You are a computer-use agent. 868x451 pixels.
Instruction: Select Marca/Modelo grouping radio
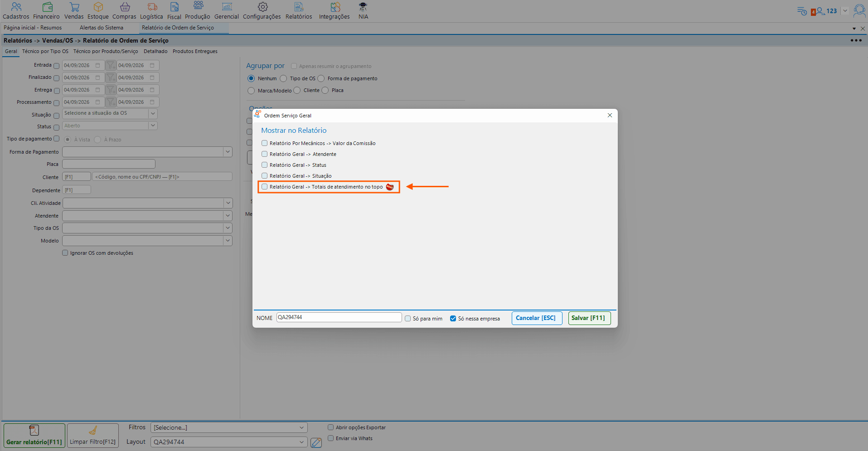pyautogui.click(x=251, y=91)
